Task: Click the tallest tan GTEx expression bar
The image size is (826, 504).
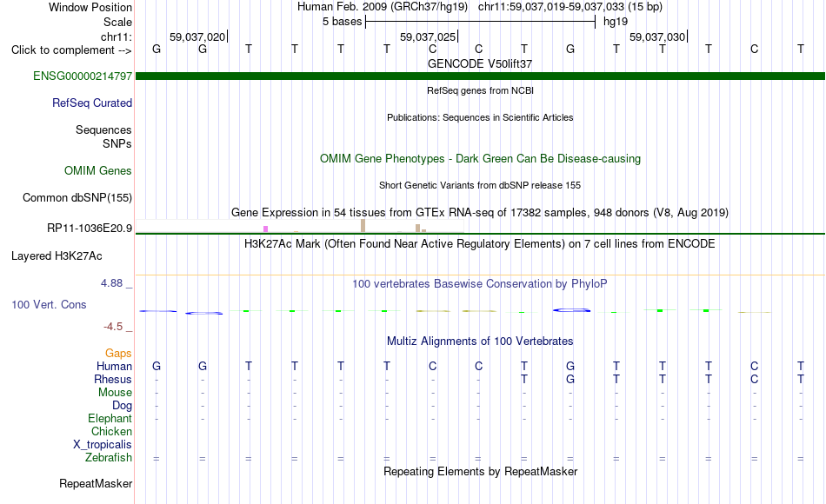Action: (363, 226)
